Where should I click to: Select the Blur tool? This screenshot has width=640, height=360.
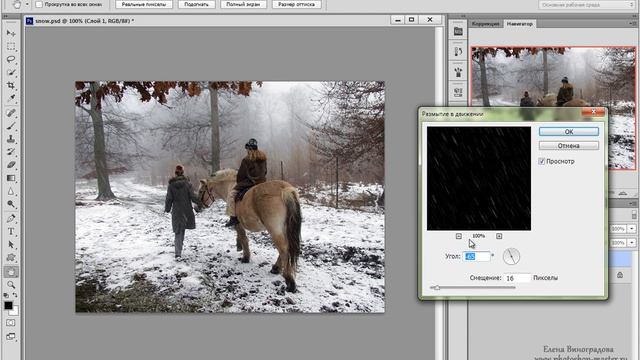point(11,191)
